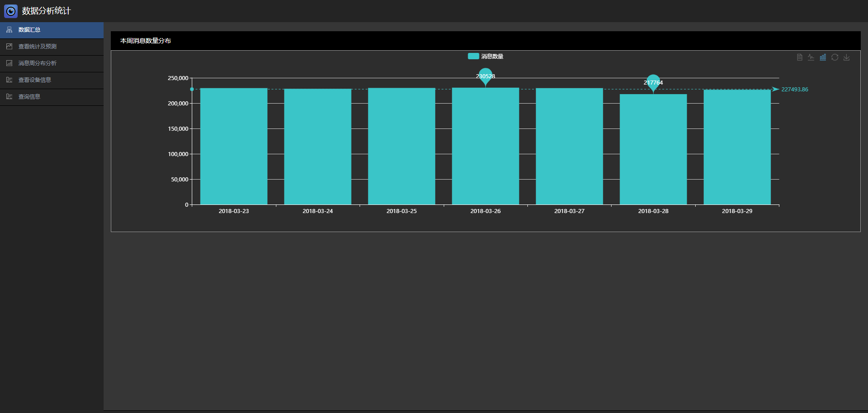Screen dimensions: 868x413
Task: Restore the chart with refresh icon
Action: click(x=835, y=57)
